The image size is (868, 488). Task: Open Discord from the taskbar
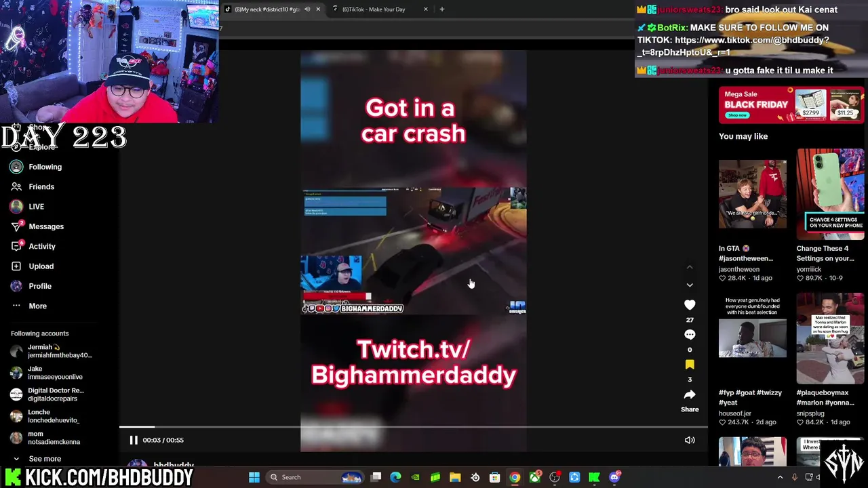(614, 477)
